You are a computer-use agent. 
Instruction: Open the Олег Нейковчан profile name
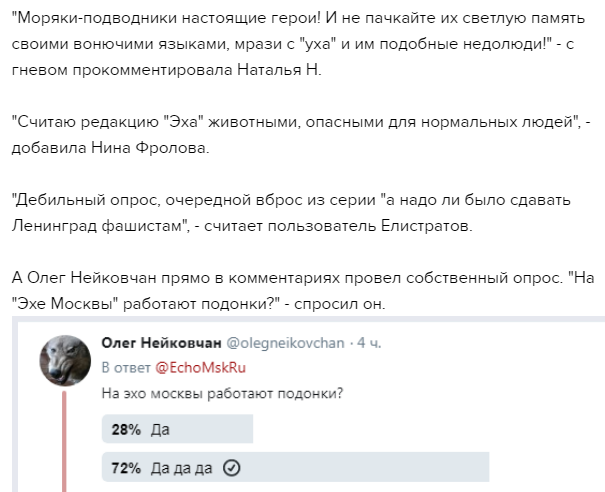tap(161, 343)
